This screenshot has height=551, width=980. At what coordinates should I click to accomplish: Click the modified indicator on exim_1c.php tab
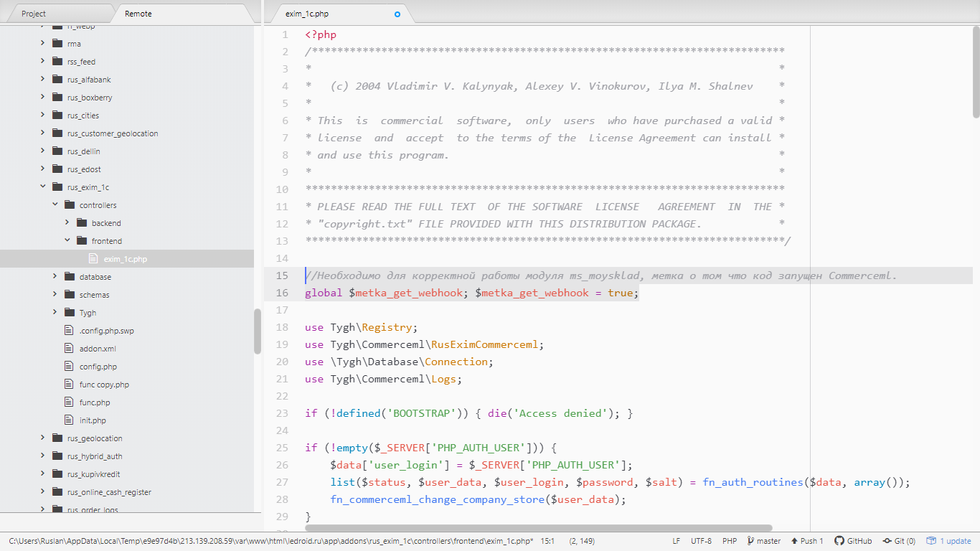click(x=397, y=14)
